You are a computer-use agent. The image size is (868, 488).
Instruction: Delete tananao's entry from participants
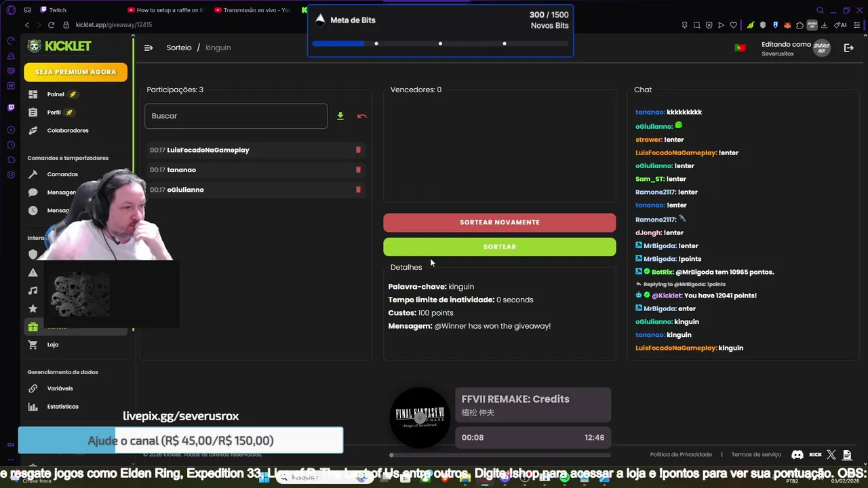pyautogui.click(x=358, y=169)
